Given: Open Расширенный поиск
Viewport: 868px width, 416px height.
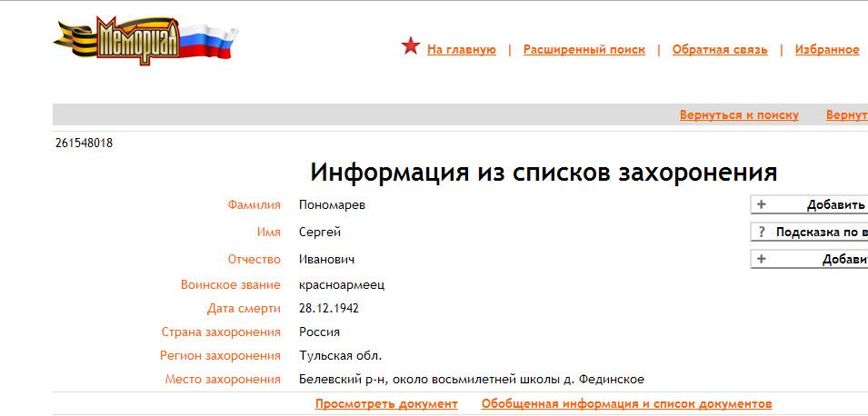Looking at the screenshot, I should tap(584, 50).
